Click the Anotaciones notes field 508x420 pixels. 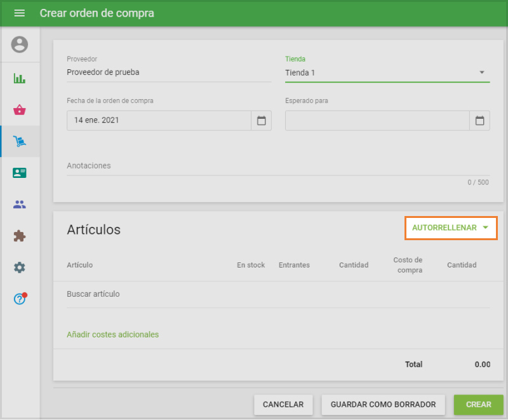277,166
